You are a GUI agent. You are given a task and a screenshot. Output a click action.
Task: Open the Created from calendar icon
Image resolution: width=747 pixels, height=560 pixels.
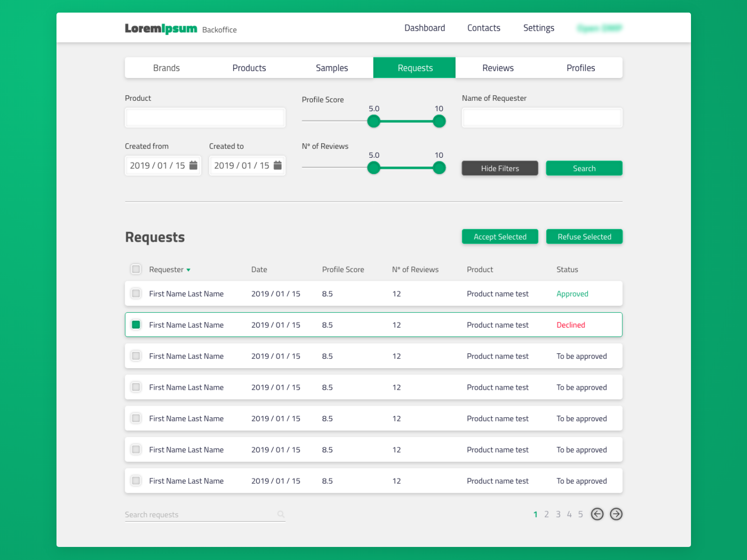click(x=193, y=165)
